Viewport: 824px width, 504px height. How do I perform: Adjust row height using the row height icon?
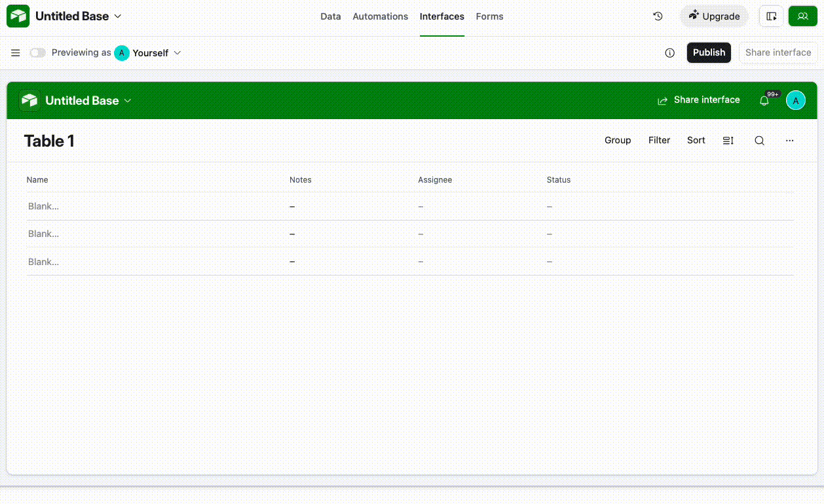point(728,140)
